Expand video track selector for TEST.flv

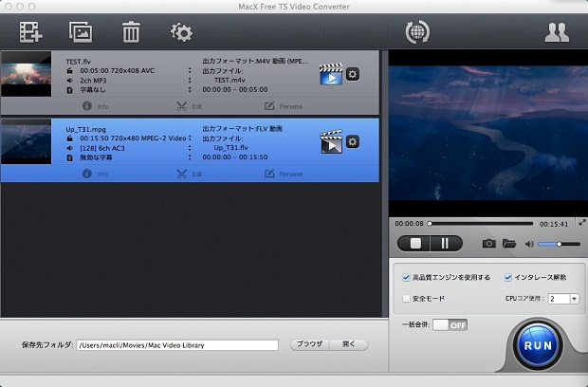(x=190, y=70)
